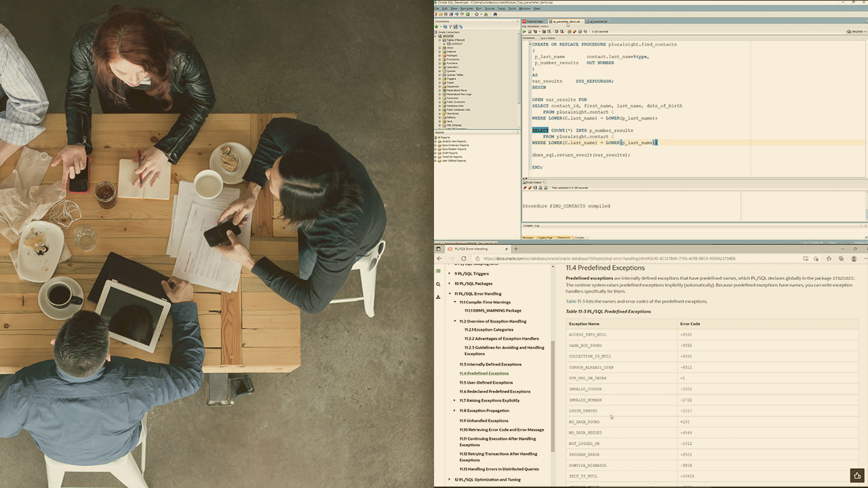Open a new browser tab with plus
This screenshot has height=488, width=868.
(515, 249)
